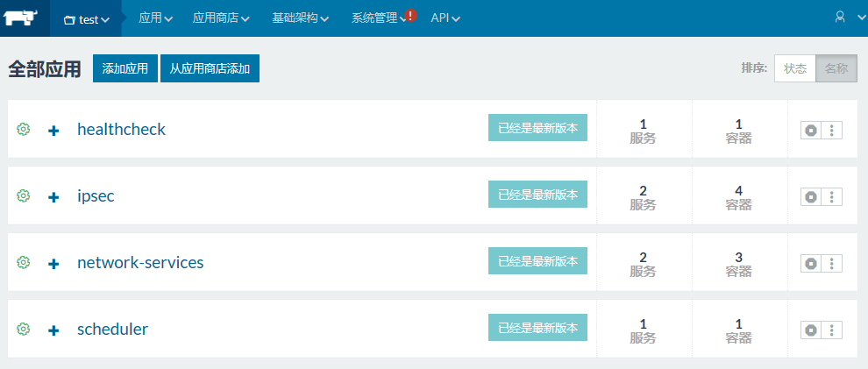The width and height of the screenshot is (868, 369).
Task: Click the Rancher cow logo
Action: click(20, 18)
